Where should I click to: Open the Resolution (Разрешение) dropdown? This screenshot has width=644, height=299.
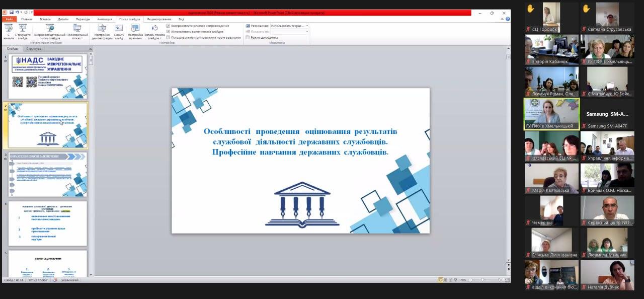tap(290, 26)
